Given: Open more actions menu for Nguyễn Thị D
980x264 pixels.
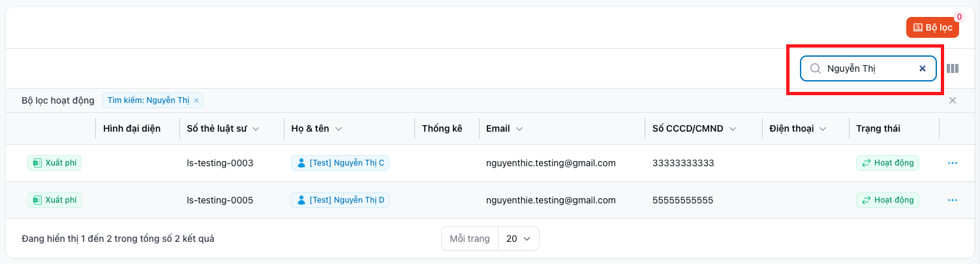Looking at the screenshot, I should pos(952,200).
